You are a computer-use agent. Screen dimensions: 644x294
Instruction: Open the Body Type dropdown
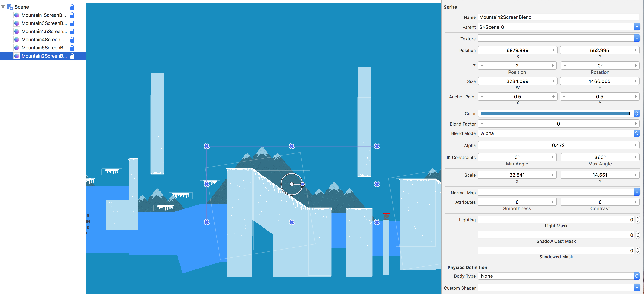636,276
